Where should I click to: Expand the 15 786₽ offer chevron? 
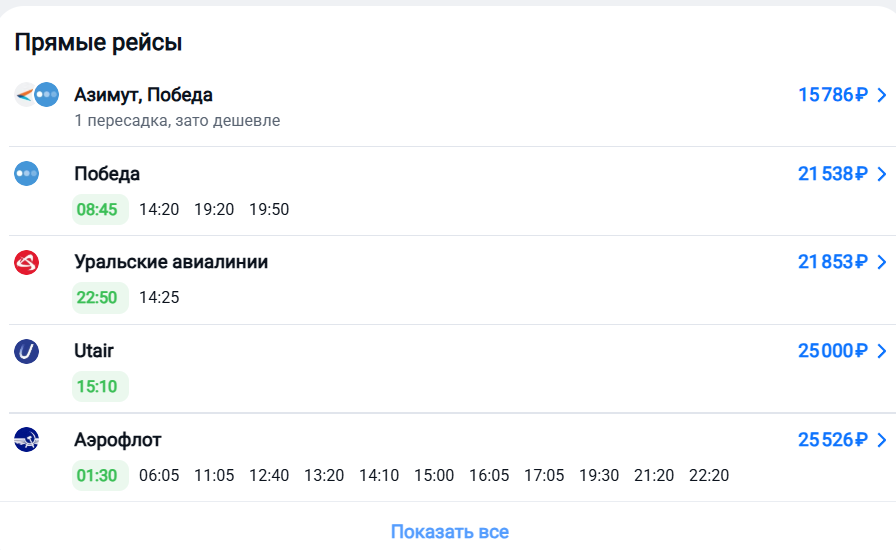[x=881, y=95]
